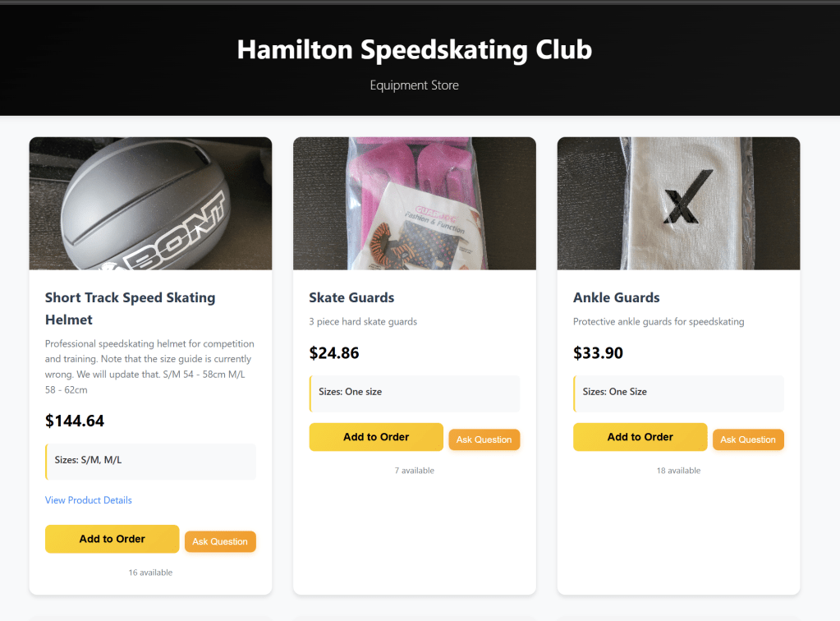The image size is (840, 621).
Task: Select the Ankle Guards product image
Action: coord(678,204)
